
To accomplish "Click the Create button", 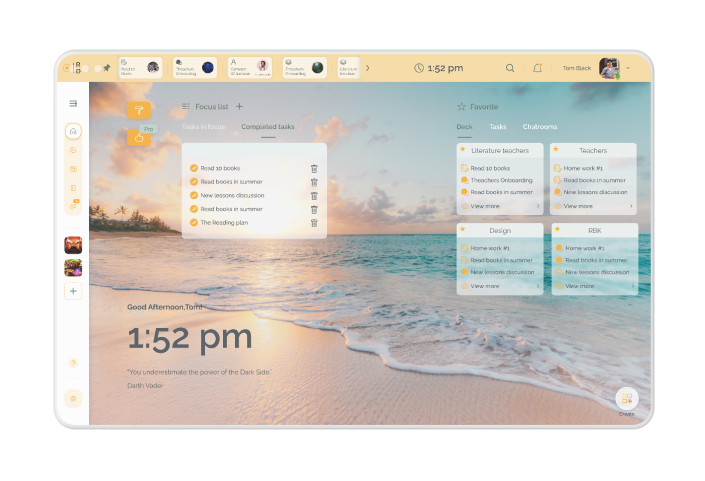I will (x=626, y=400).
